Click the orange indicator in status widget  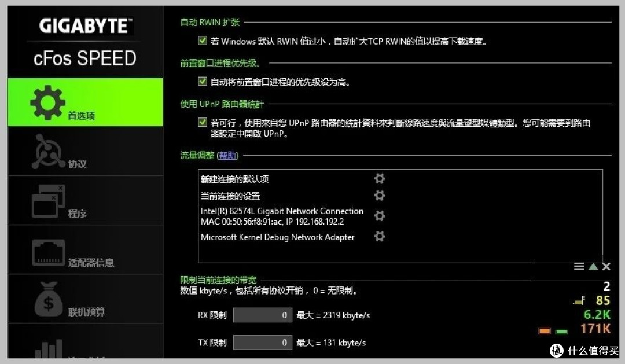click(544, 331)
